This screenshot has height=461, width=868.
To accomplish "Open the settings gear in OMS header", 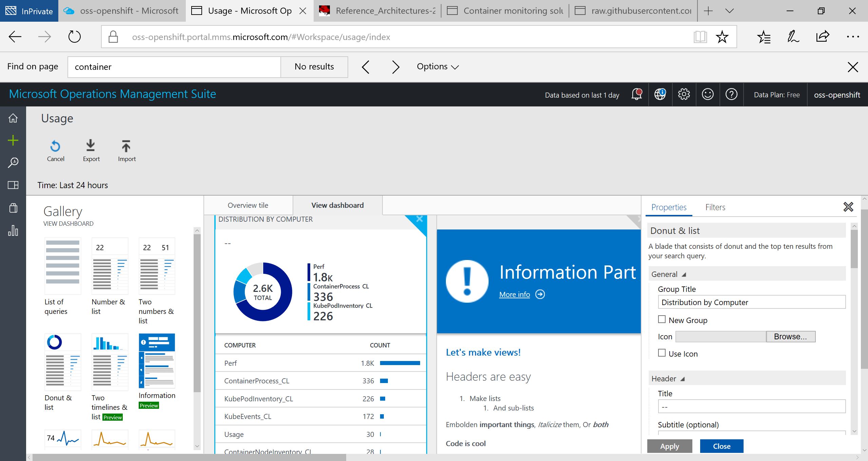I will coord(684,95).
